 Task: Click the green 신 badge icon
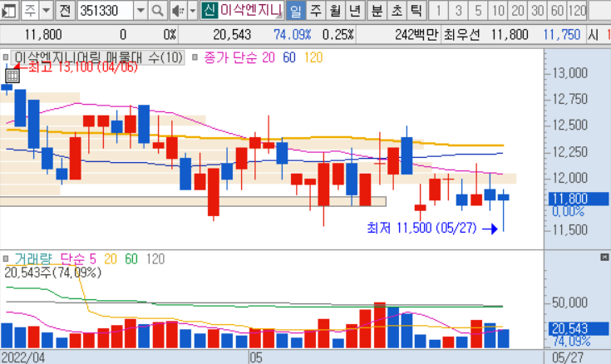(209, 11)
